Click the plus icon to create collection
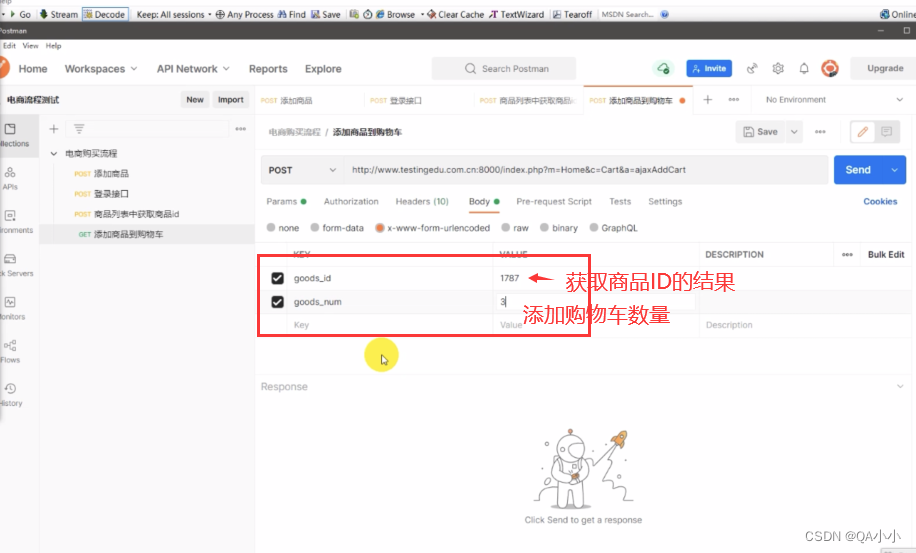The height and width of the screenshot is (553, 916). (x=54, y=129)
